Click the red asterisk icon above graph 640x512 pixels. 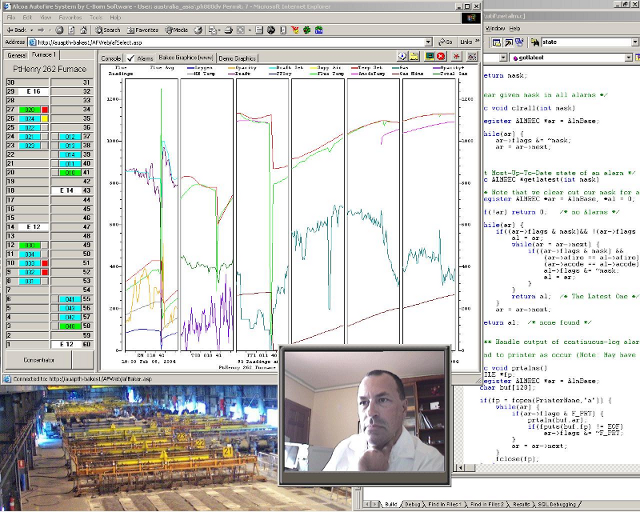(456, 56)
